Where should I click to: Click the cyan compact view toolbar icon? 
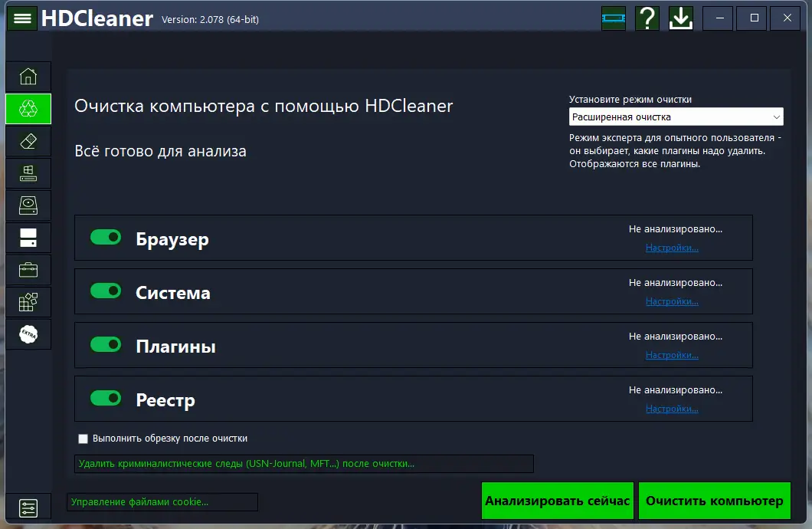point(614,18)
